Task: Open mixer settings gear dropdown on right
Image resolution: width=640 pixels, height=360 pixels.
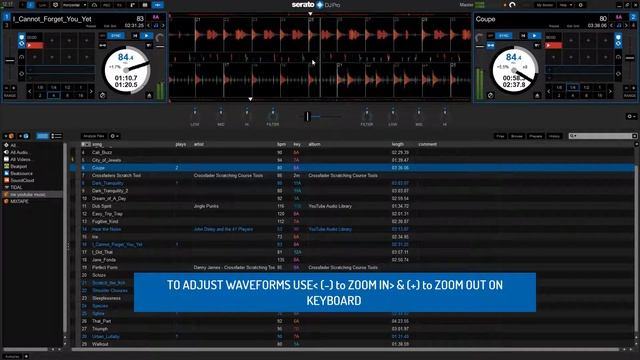Action: point(631,116)
